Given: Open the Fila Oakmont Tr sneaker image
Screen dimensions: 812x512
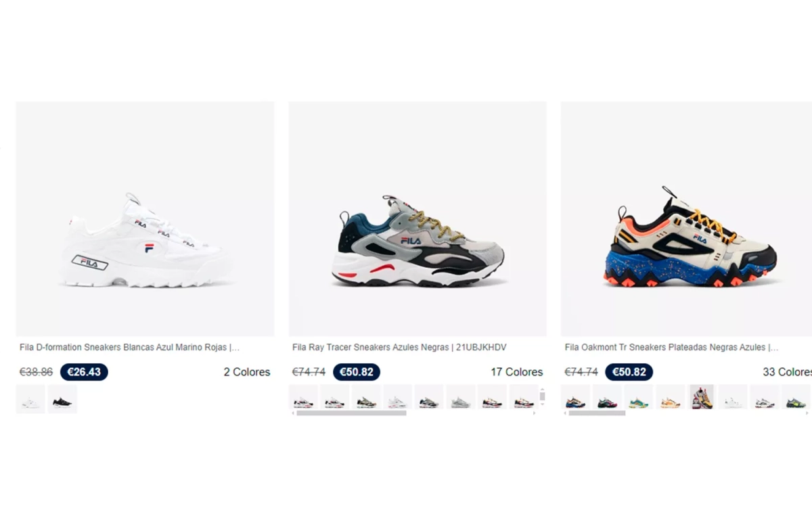Looking at the screenshot, I should coord(686,218).
